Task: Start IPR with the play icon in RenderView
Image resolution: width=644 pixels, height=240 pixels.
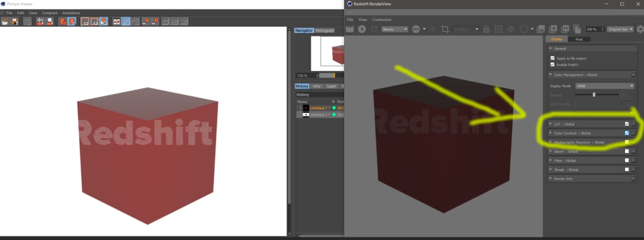Action: [362, 29]
